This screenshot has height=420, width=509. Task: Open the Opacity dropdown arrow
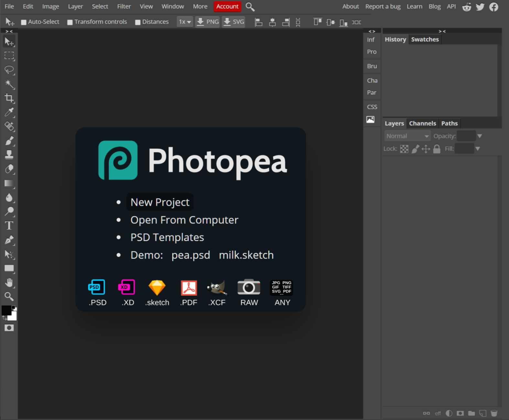pyautogui.click(x=480, y=136)
